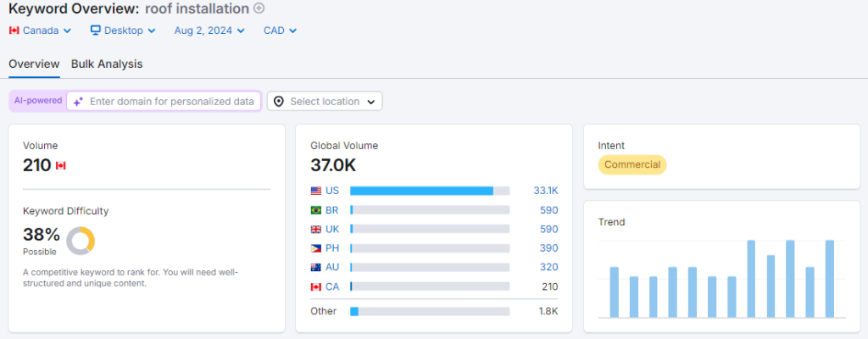Open the Select location dropdown

(x=325, y=102)
